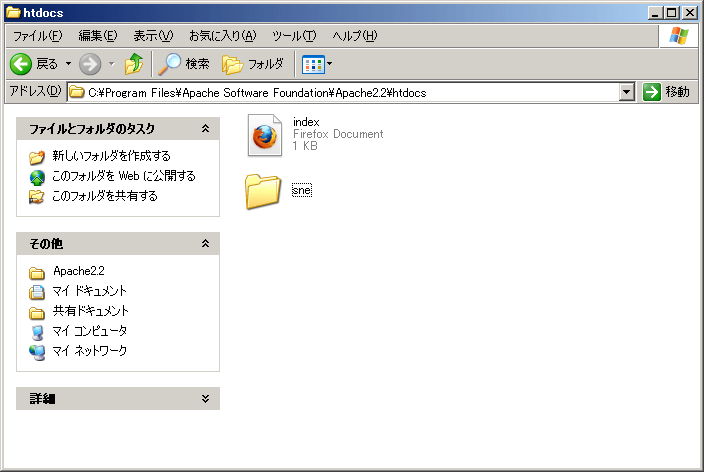
Task: Select the sne folder icon
Action: tap(263, 192)
